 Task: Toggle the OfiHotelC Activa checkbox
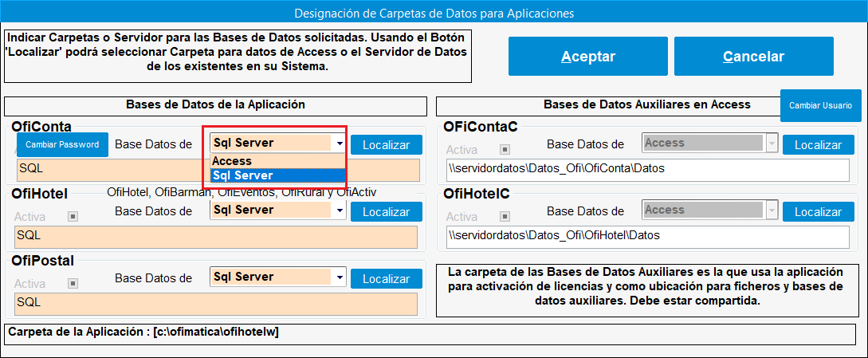coord(505,216)
